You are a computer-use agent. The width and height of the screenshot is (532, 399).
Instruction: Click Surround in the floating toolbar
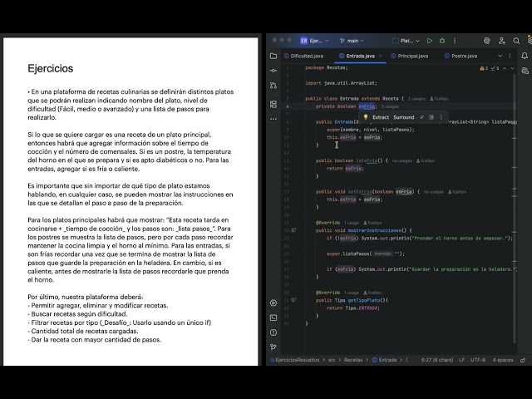404,117
